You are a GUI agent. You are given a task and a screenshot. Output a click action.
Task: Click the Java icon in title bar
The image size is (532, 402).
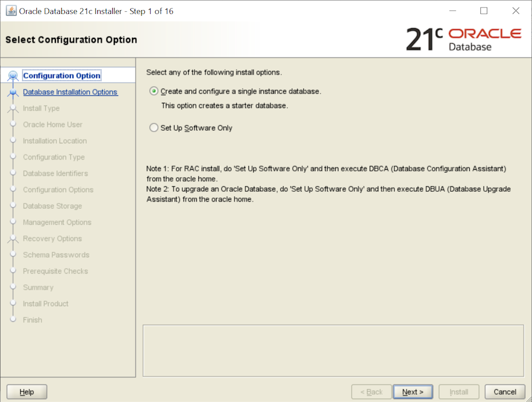click(x=11, y=11)
